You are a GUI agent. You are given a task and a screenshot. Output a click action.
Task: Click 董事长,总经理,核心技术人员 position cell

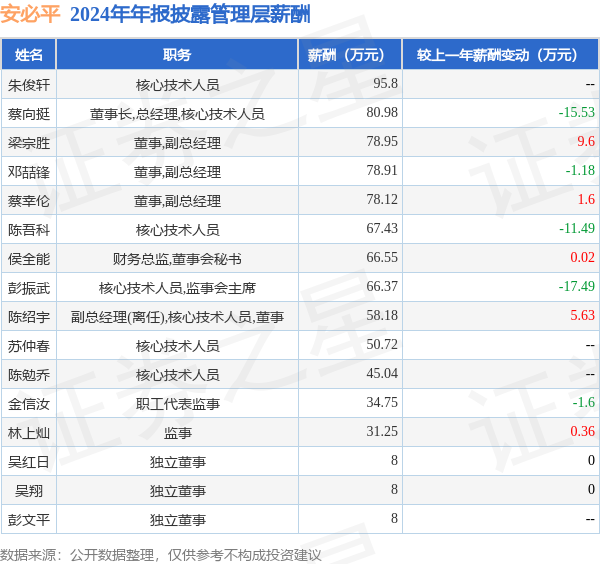[x=177, y=114]
